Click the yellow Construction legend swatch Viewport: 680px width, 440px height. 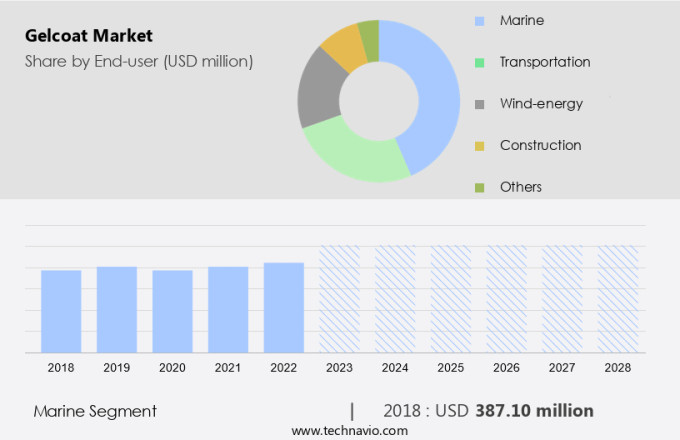(x=480, y=146)
